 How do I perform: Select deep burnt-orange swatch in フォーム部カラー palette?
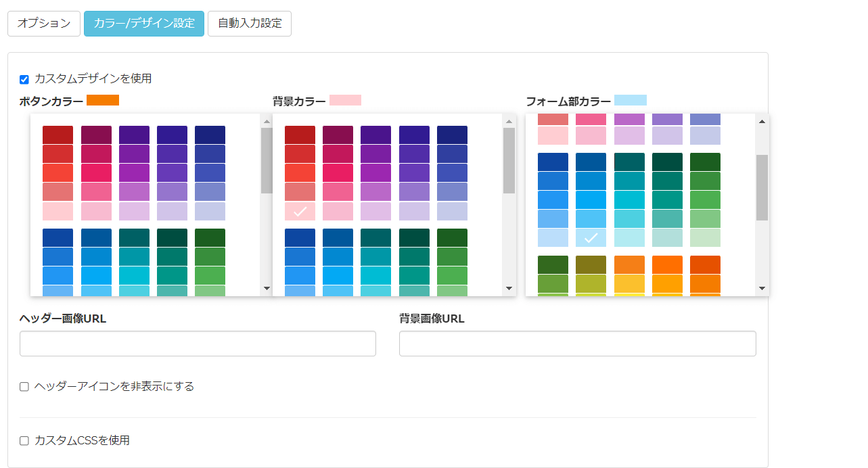pyautogui.click(x=705, y=265)
